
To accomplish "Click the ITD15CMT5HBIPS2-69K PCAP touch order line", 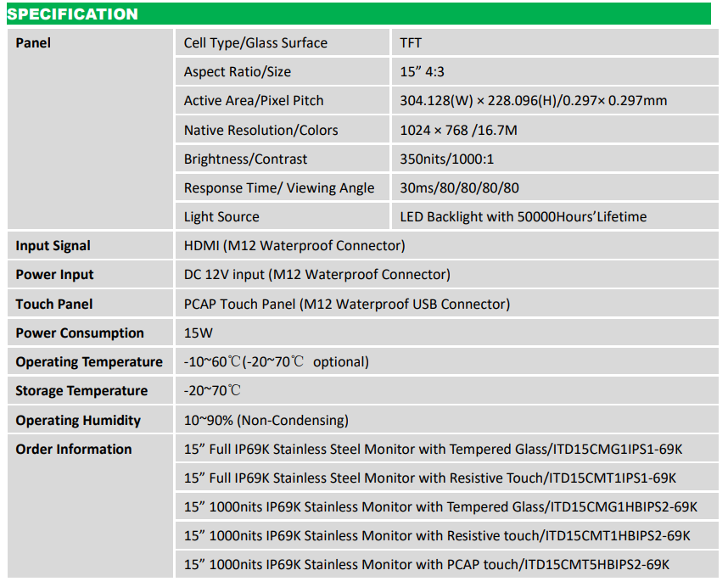I will [x=427, y=565].
